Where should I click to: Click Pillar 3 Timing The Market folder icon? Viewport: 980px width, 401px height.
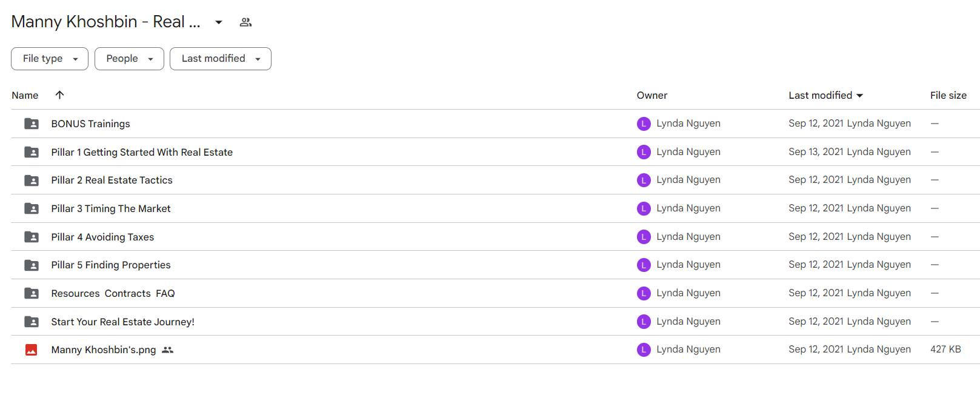point(32,208)
